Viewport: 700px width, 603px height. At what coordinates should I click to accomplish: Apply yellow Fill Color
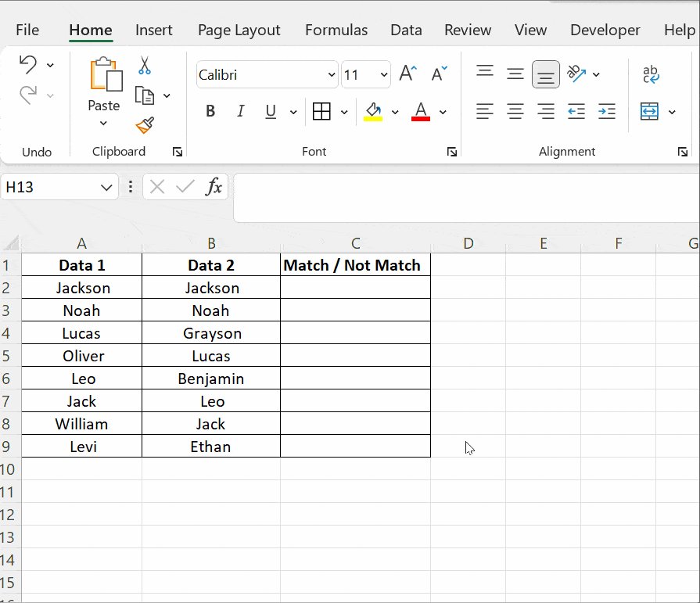(374, 111)
